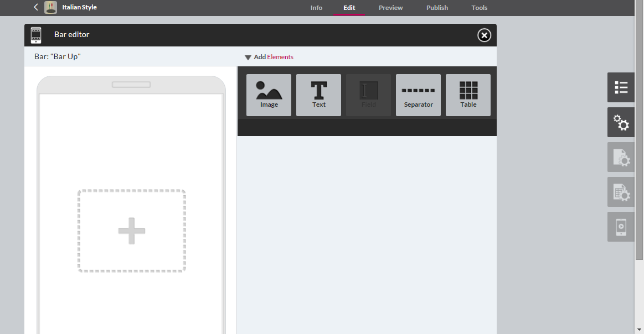
Task: Open the phone preview sidebar icon
Action: click(621, 227)
